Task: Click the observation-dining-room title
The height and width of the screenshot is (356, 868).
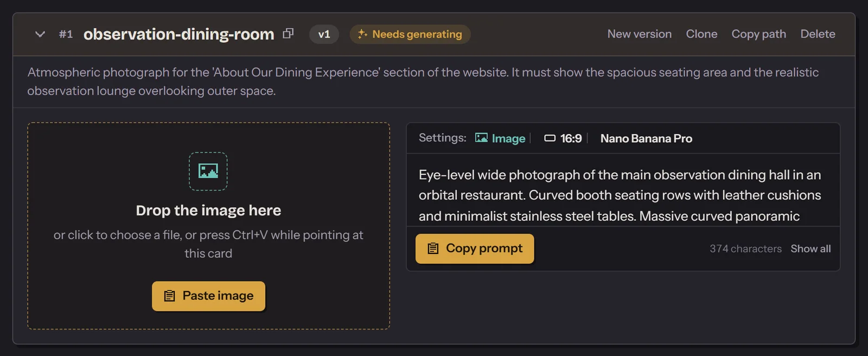Action: click(179, 34)
